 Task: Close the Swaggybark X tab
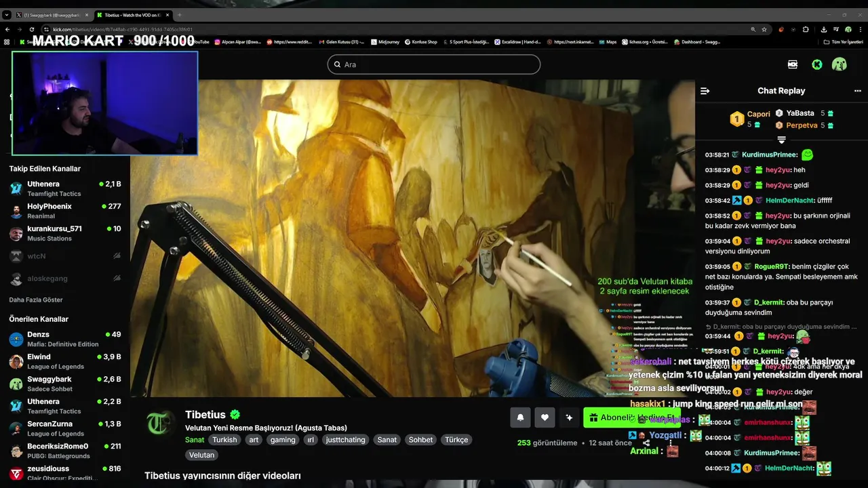[x=86, y=15]
